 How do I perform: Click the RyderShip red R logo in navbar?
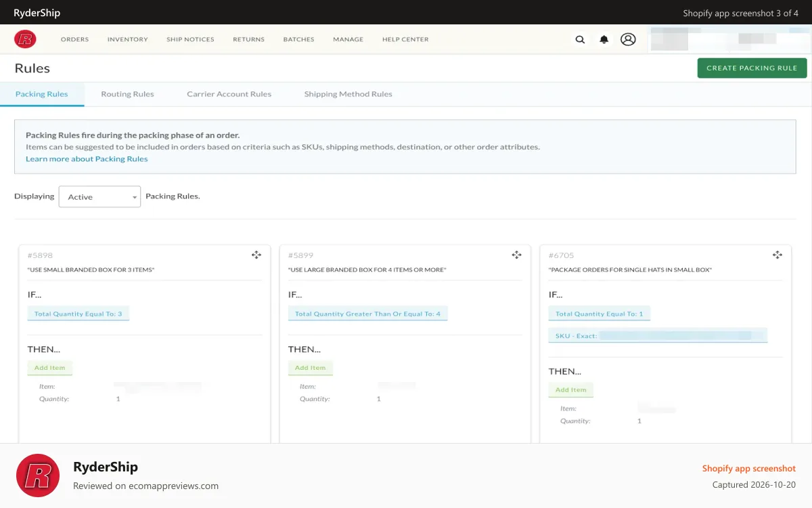(x=25, y=39)
